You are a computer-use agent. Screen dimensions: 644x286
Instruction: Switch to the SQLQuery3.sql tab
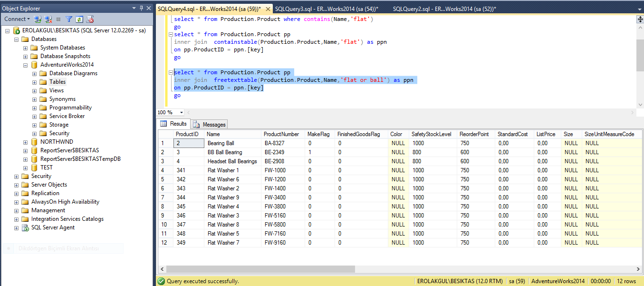(x=327, y=9)
